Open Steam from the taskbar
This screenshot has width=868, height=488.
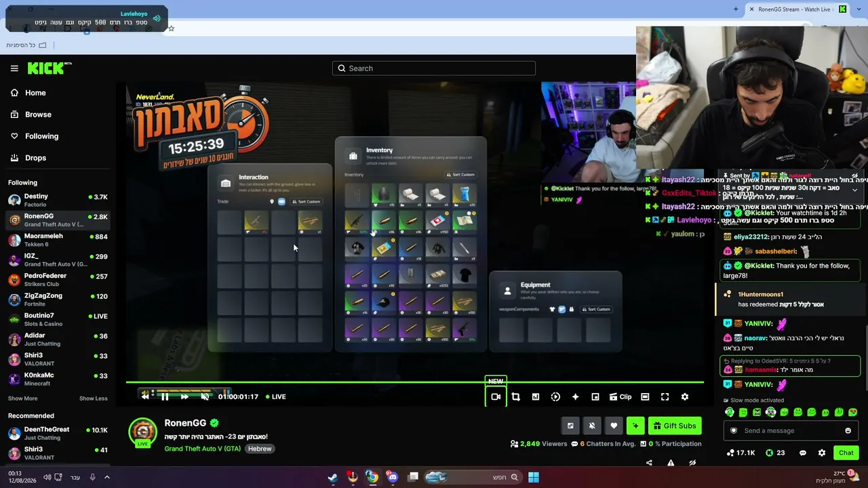point(333,477)
